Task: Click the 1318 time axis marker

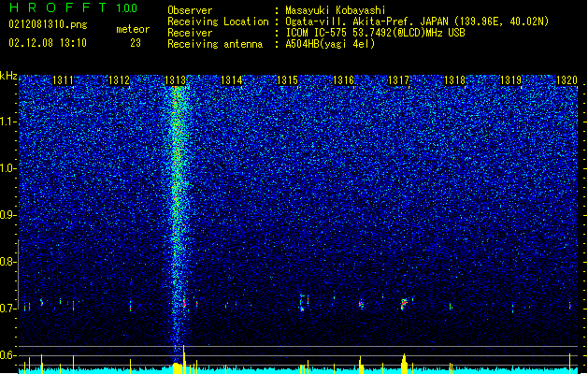Action: click(455, 80)
